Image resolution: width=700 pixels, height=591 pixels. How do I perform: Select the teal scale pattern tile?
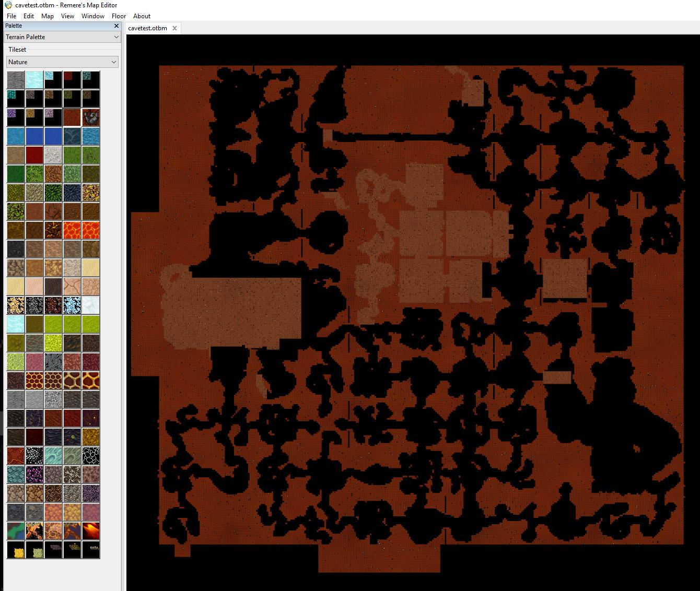tap(16, 475)
